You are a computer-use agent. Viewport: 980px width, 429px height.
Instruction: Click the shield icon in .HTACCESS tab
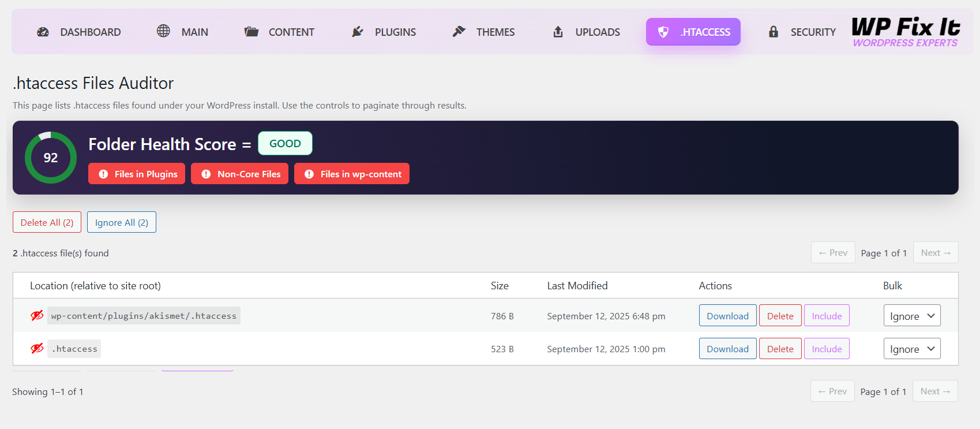663,32
